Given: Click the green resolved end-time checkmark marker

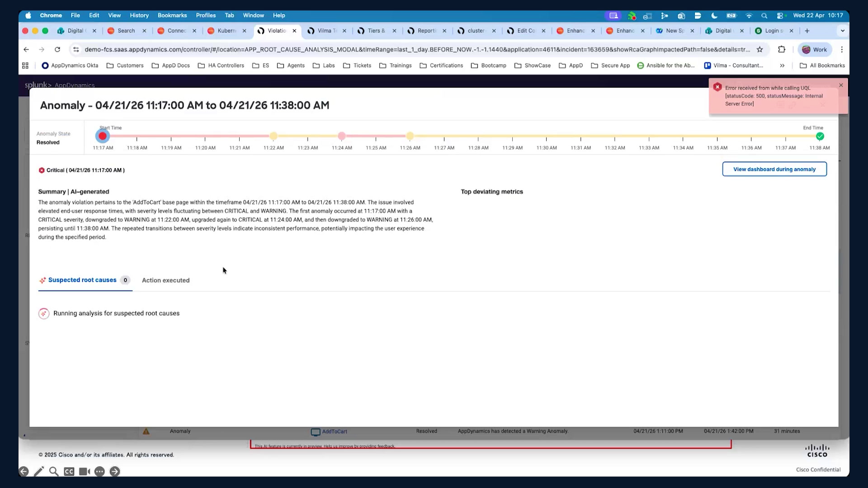Looking at the screenshot, I should point(820,136).
